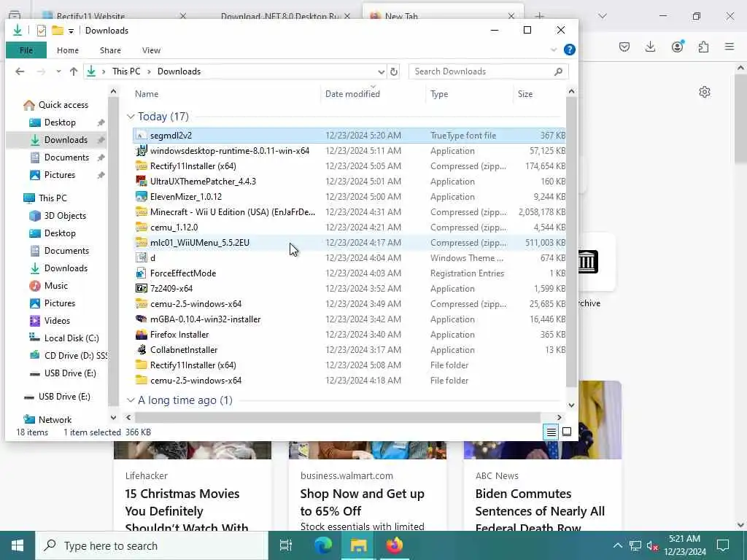
Task: Open Firefox account icon
Action: click(677, 47)
